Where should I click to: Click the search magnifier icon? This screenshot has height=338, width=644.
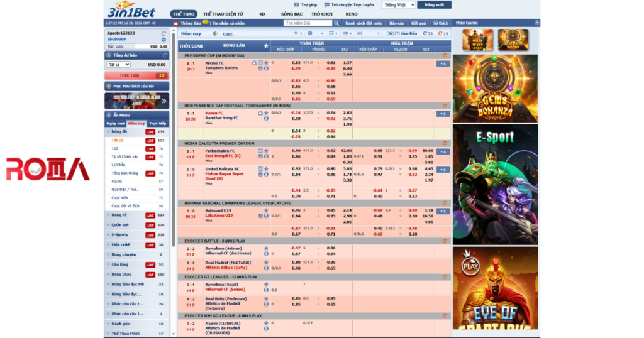tap(336, 23)
